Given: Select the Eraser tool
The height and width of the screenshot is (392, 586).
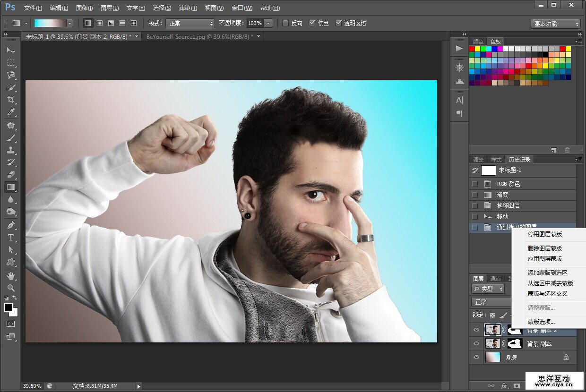Looking at the screenshot, I should pos(10,175).
